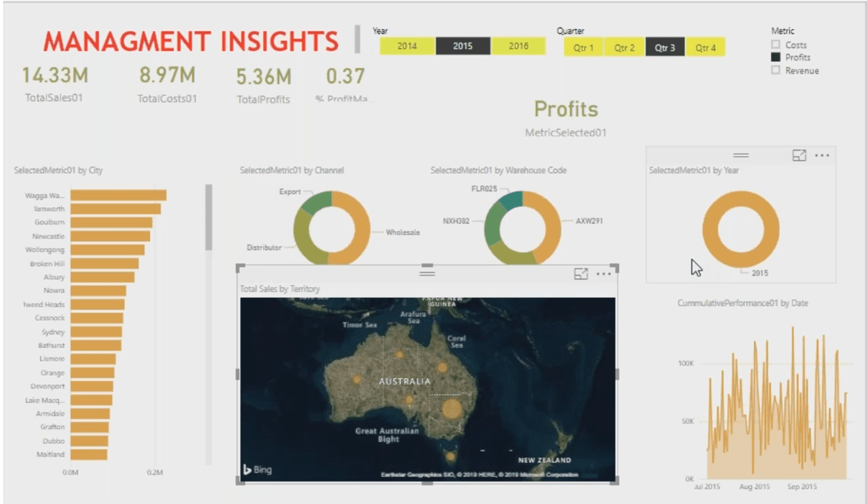Click the city chart vertical scrollbar
Viewport: 867px width, 504px height.
tap(209, 217)
